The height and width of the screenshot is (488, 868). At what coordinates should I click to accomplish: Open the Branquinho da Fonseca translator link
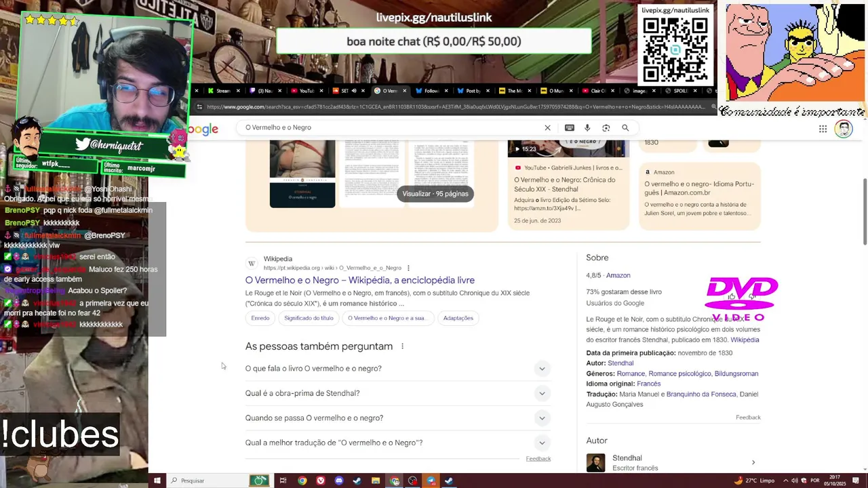(701, 394)
